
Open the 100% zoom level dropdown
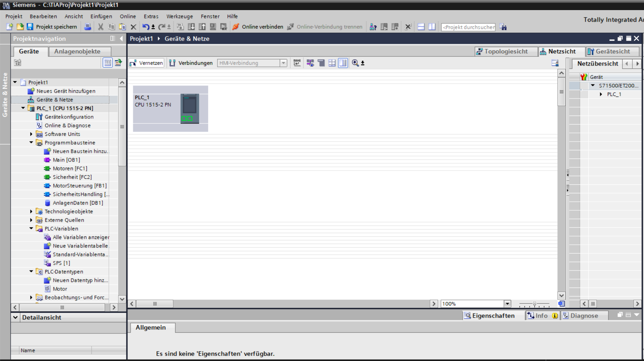coord(507,304)
